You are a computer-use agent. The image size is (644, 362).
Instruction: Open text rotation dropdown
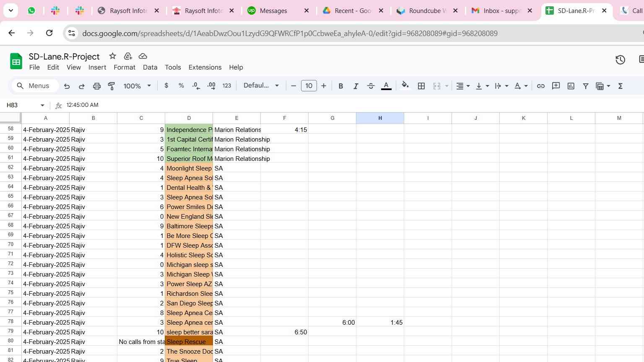(x=521, y=86)
